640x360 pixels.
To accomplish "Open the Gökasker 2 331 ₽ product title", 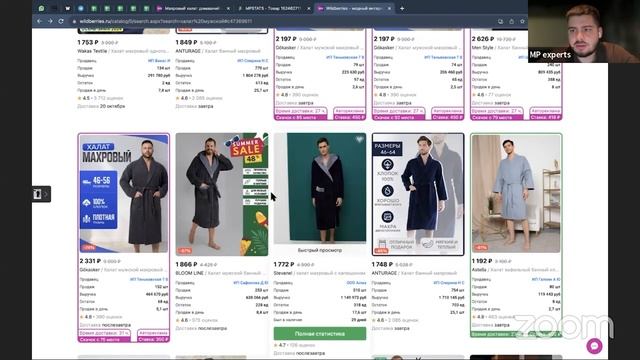I will point(123,270).
